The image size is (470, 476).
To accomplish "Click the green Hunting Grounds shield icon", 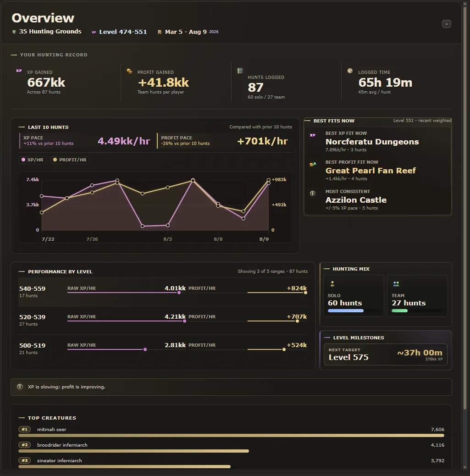I will click(x=14, y=32).
